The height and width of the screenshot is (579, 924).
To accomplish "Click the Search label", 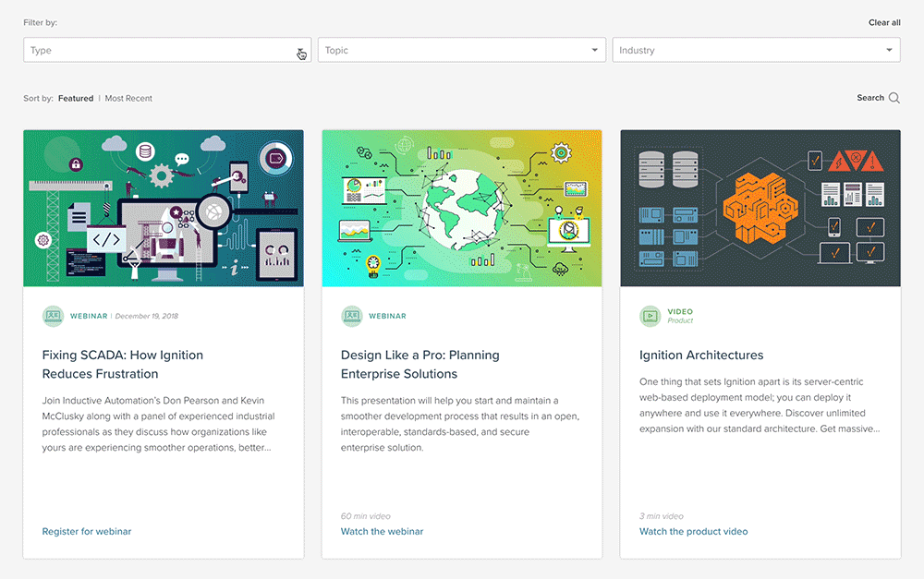I will coord(870,98).
